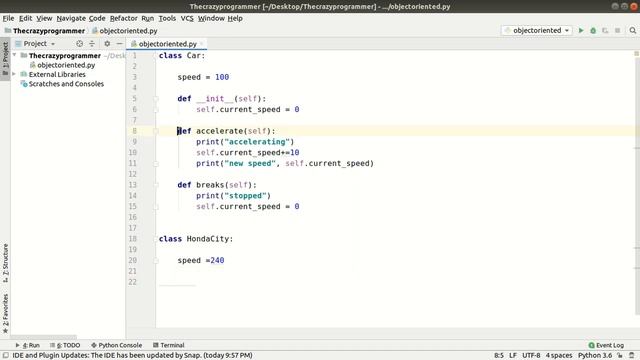Click the lock read-only icon in status bar
This screenshot has height=360, width=640.
point(620,356)
